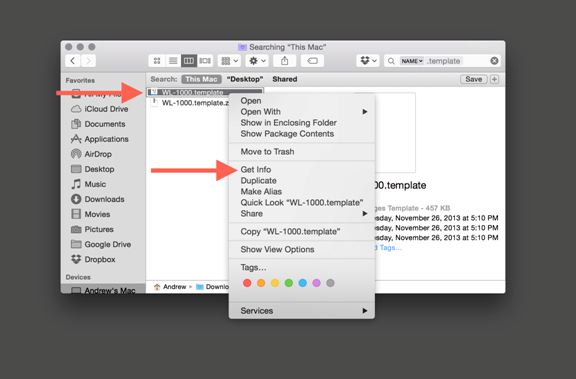Choose Copy "WL-1000.template"

click(302, 232)
